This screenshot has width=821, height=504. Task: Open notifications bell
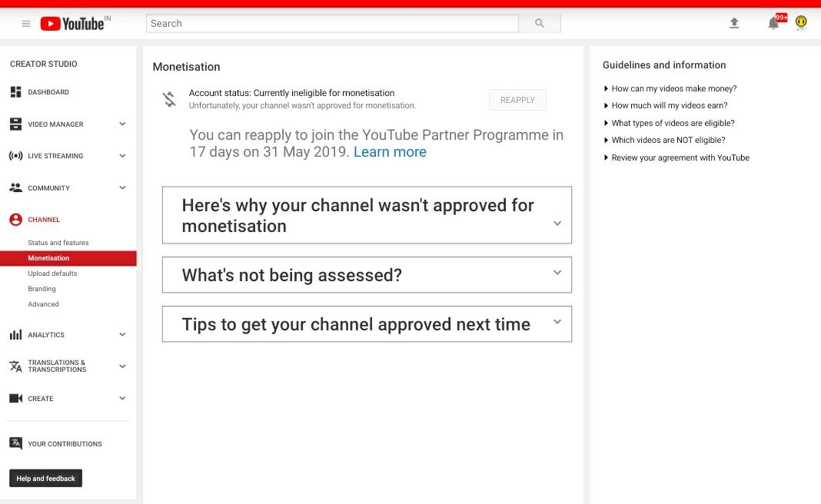point(773,23)
